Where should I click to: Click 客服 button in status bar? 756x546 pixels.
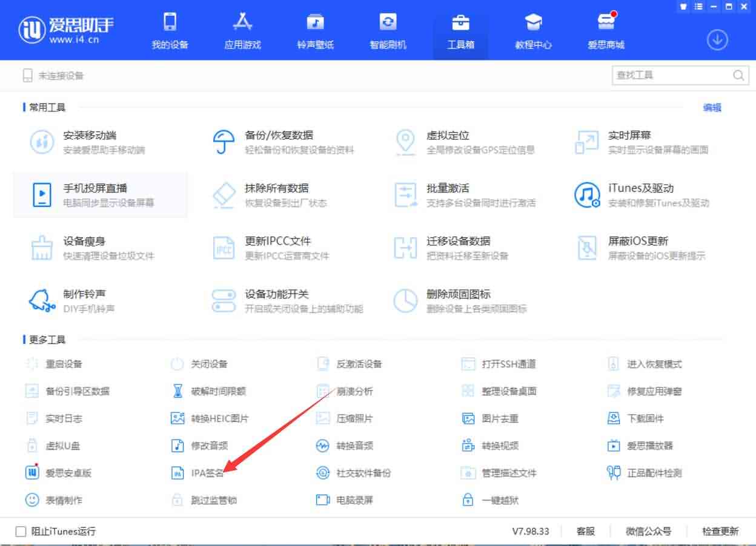(x=585, y=531)
